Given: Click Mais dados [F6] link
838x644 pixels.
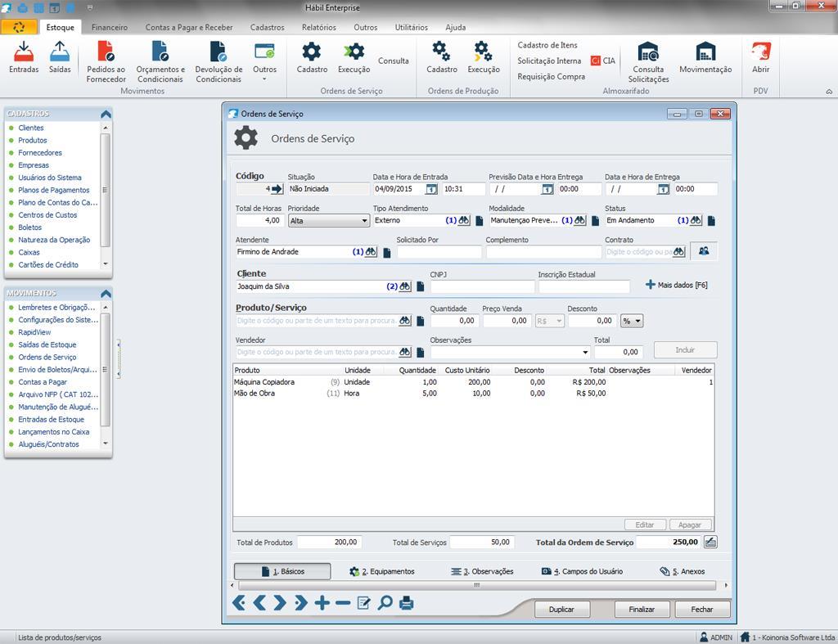Looking at the screenshot, I should click(677, 285).
